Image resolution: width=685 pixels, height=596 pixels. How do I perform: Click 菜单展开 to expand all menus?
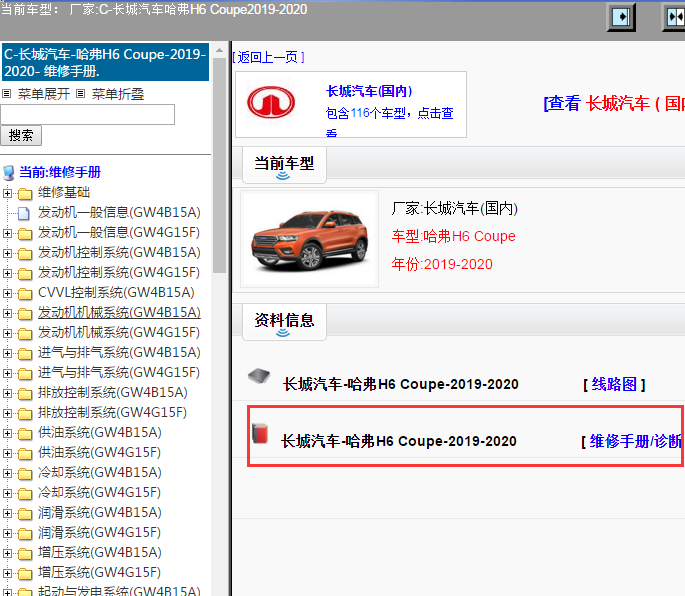pyautogui.click(x=43, y=94)
